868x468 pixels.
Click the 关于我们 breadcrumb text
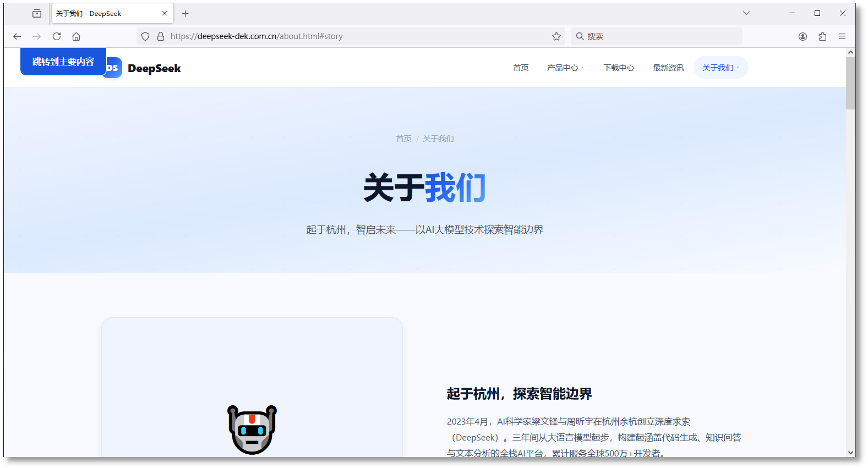pos(438,139)
